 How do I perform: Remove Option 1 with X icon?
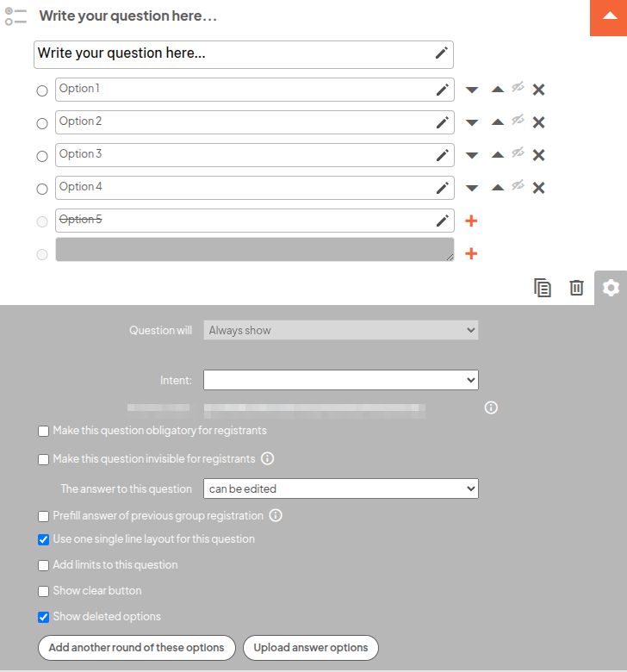539,90
